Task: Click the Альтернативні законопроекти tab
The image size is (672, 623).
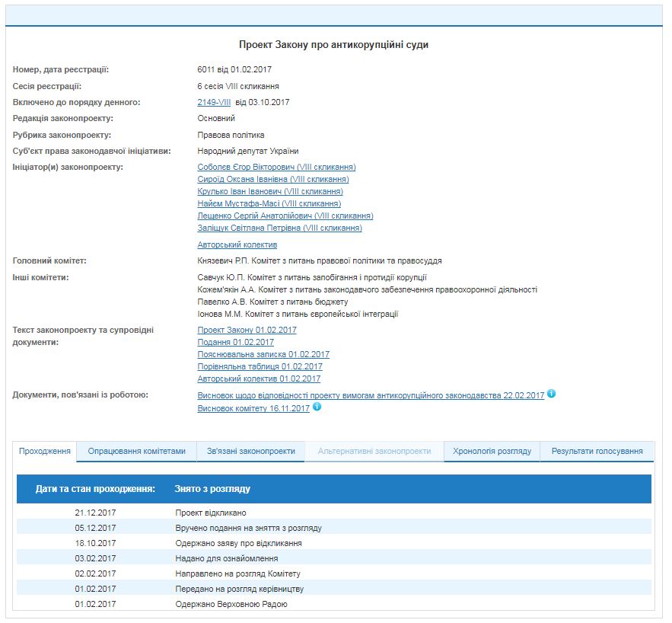Action: click(374, 451)
